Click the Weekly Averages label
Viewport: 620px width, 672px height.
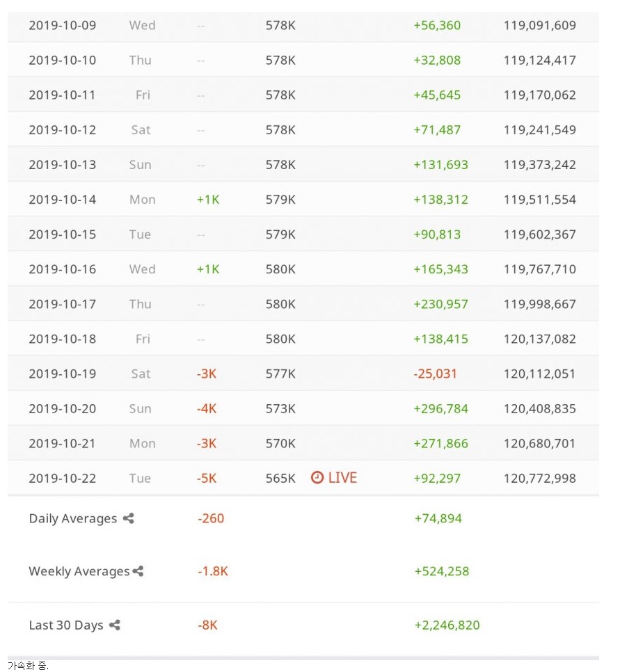[79, 571]
